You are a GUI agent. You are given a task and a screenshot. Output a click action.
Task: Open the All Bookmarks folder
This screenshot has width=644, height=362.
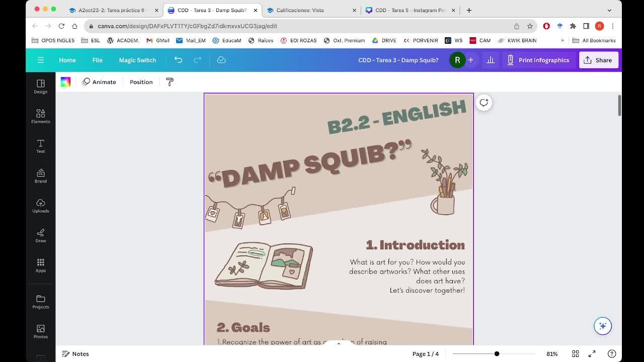click(x=594, y=40)
